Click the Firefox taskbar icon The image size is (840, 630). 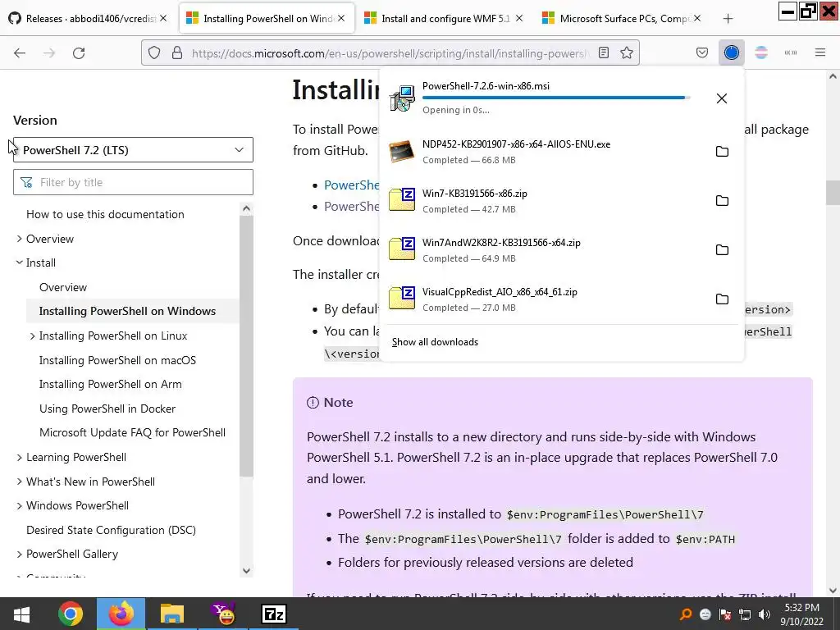coord(121,614)
